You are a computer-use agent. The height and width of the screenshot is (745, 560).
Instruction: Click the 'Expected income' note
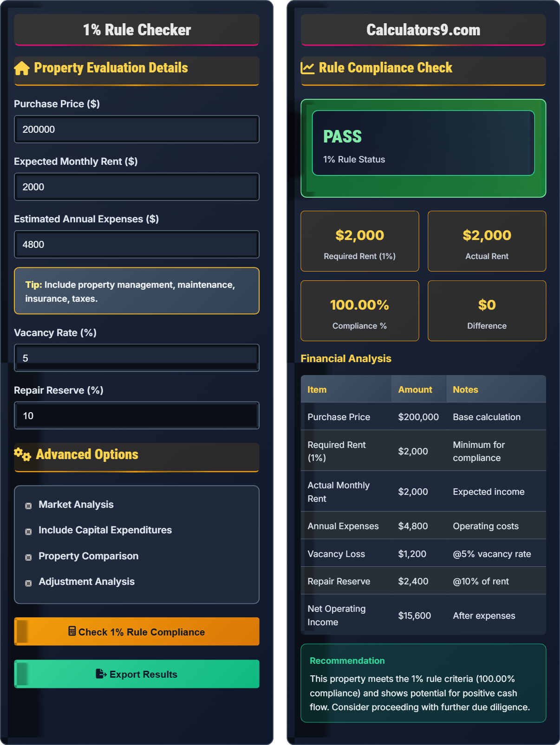pyautogui.click(x=488, y=492)
